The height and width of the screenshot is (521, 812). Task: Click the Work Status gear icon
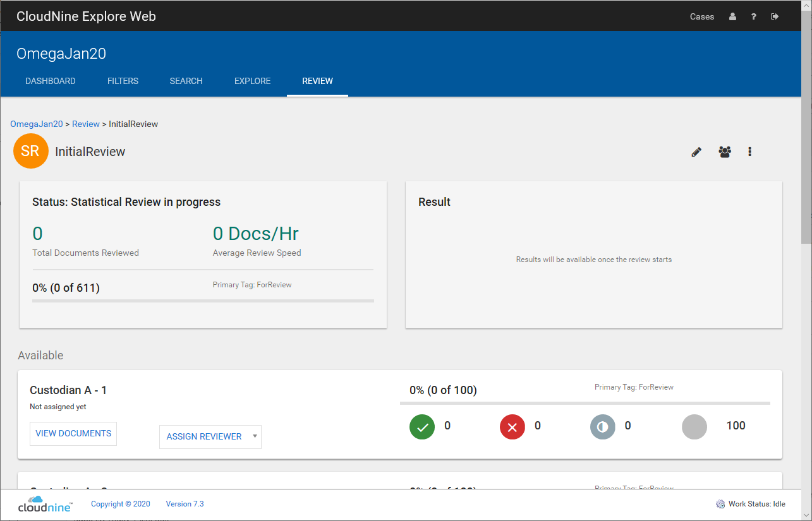tap(720, 504)
